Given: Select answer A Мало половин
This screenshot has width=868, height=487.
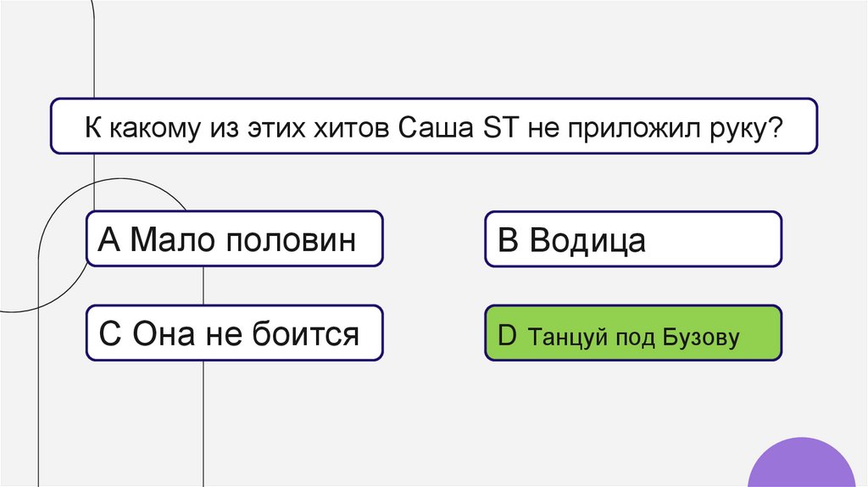Looking at the screenshot, I should point(234,239).
